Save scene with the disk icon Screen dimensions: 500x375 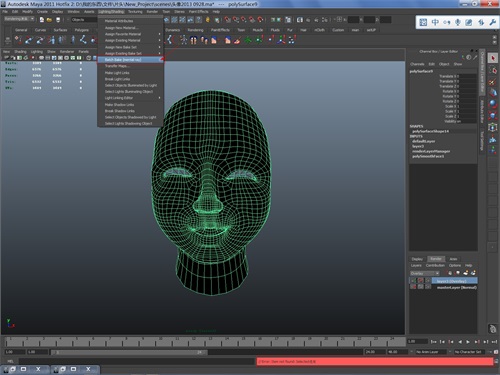(x=58, y=20)
